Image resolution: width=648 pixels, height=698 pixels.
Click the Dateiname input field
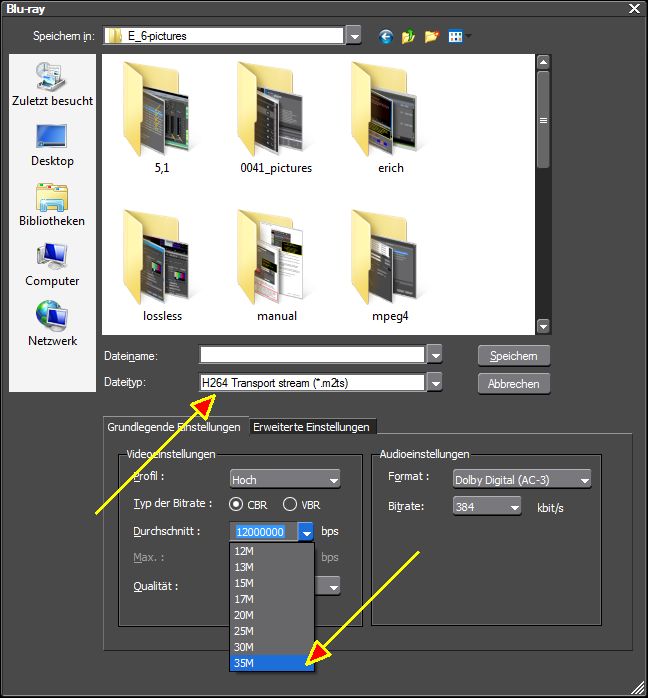pyautogui.click(x=312, y=355)
